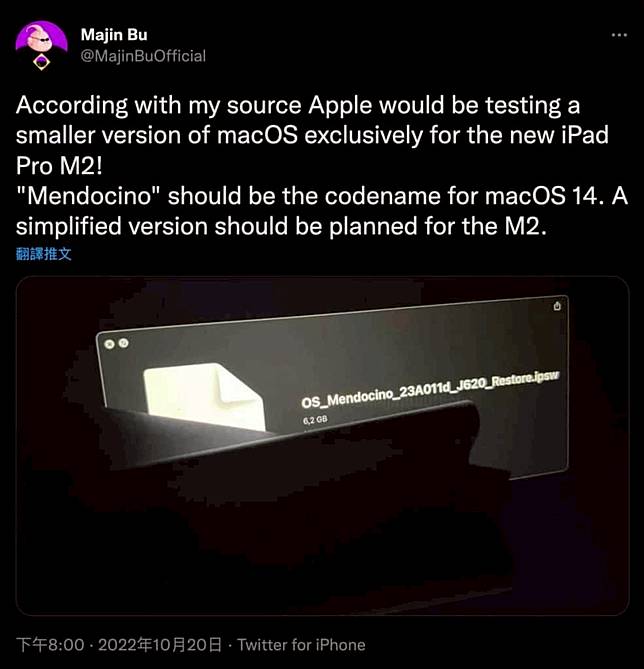This screenshot has width=644, height=669.
Task: Click the tweet's last line ending "the M2."
Action: pos(281,226)
